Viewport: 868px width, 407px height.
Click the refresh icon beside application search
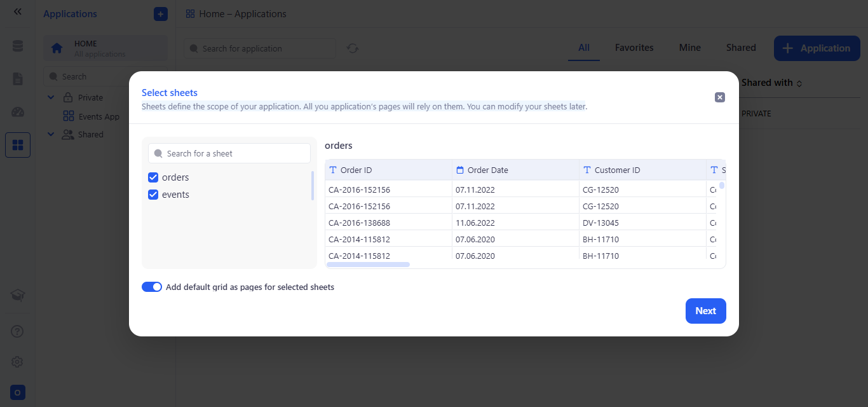pos(353,48)
